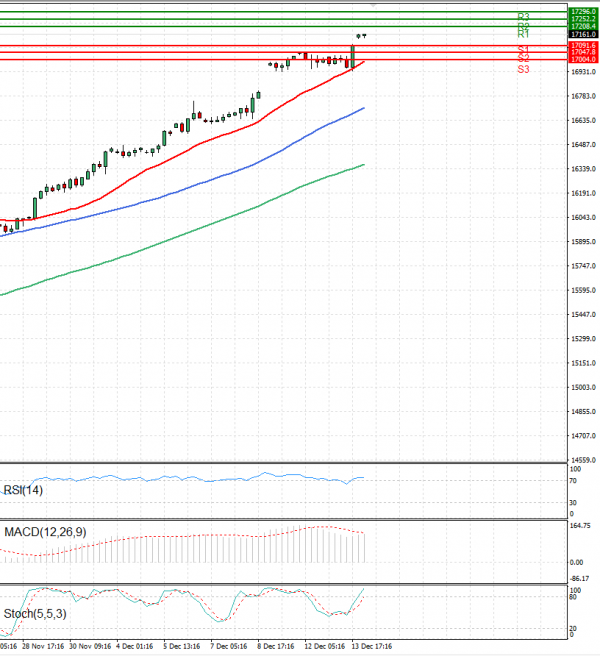Viewport: 600px width, 656px height.
Task: Click the 16043.0 price axis value
Action: pos(583,218)
